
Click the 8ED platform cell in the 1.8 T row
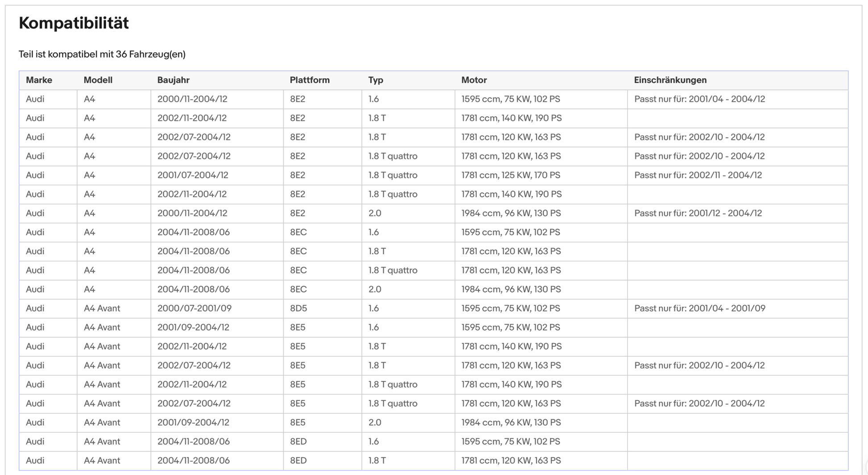[x=298, y=460]
